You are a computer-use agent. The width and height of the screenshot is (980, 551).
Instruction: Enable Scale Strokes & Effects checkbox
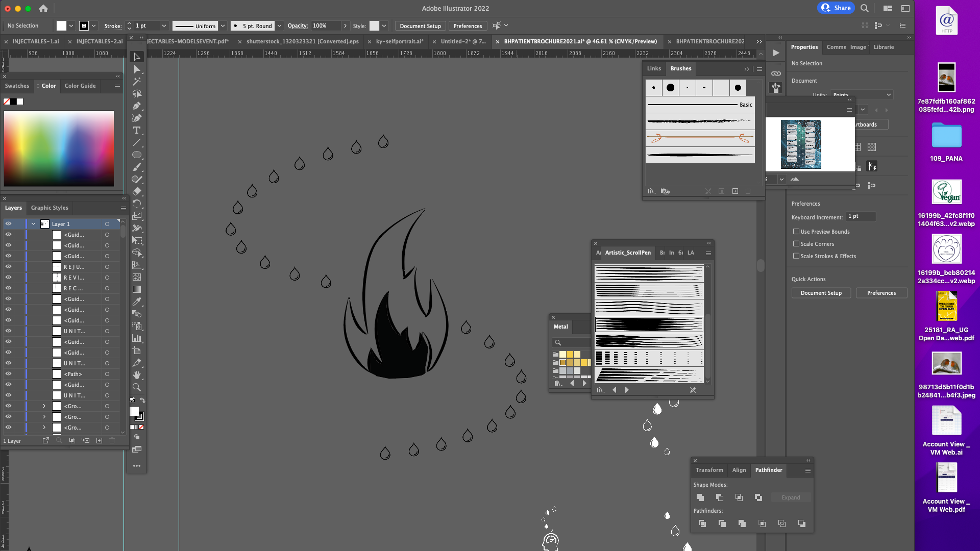(796, 256)
